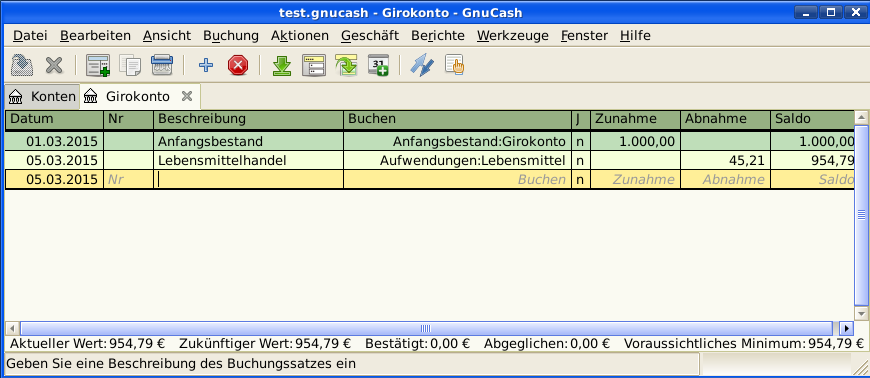This screenshot has width=870, height=378.
Task: Click the blank row Abnahme field
Action: tap(725, 180)
